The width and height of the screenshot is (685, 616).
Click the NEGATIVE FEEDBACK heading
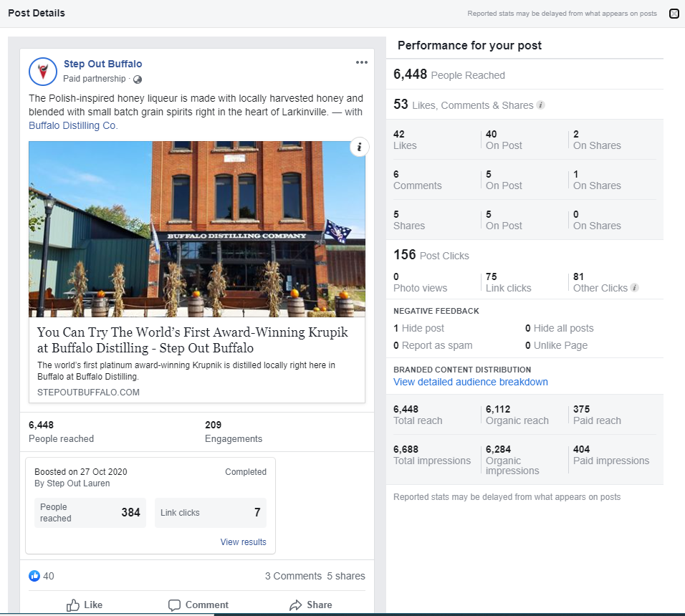(436, 311)
